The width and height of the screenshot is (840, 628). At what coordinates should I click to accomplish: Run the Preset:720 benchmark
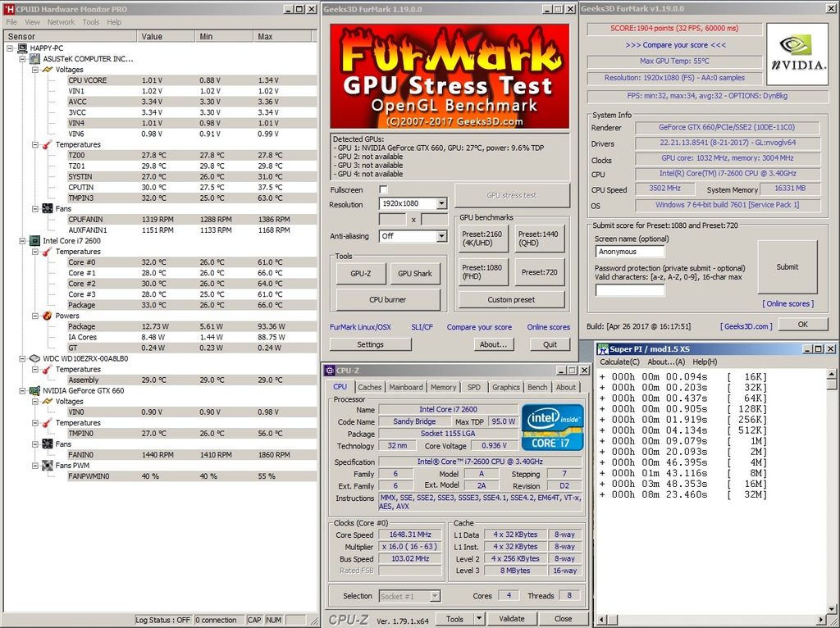tap(538, 272)
